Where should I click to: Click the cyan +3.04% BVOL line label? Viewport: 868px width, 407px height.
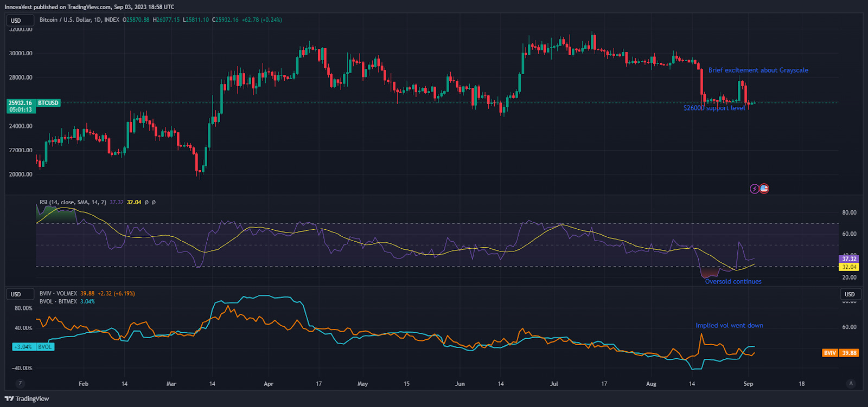33,347
